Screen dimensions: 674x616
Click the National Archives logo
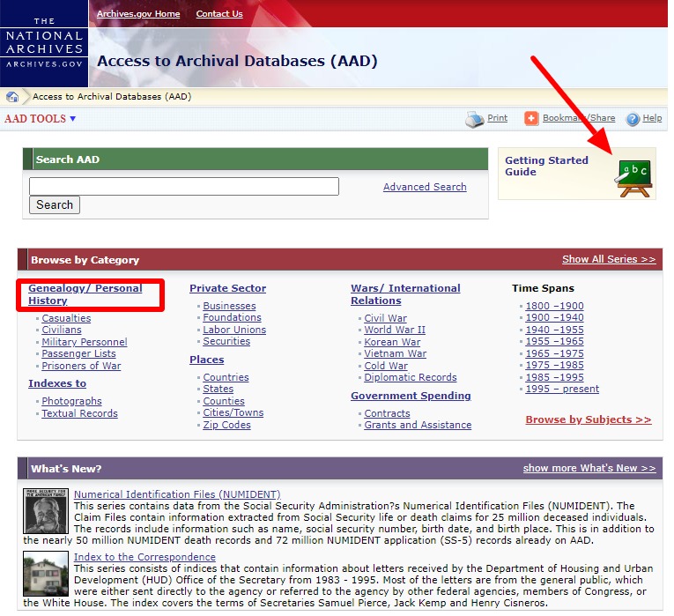click(44, 43)
